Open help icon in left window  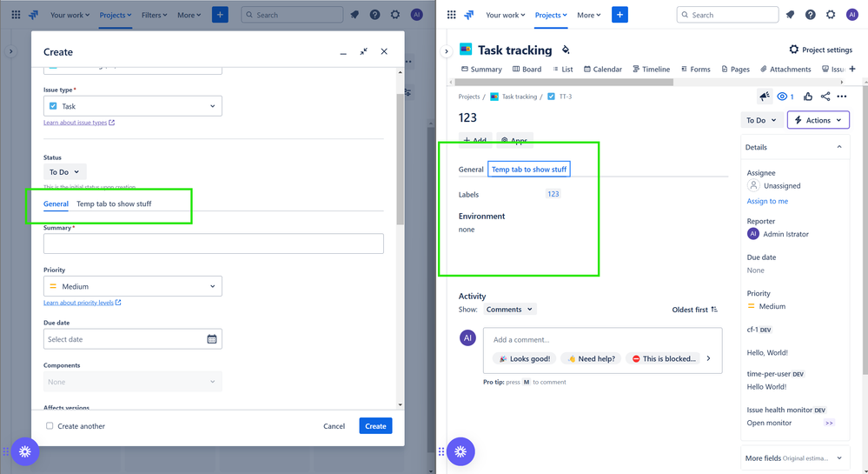374,15
